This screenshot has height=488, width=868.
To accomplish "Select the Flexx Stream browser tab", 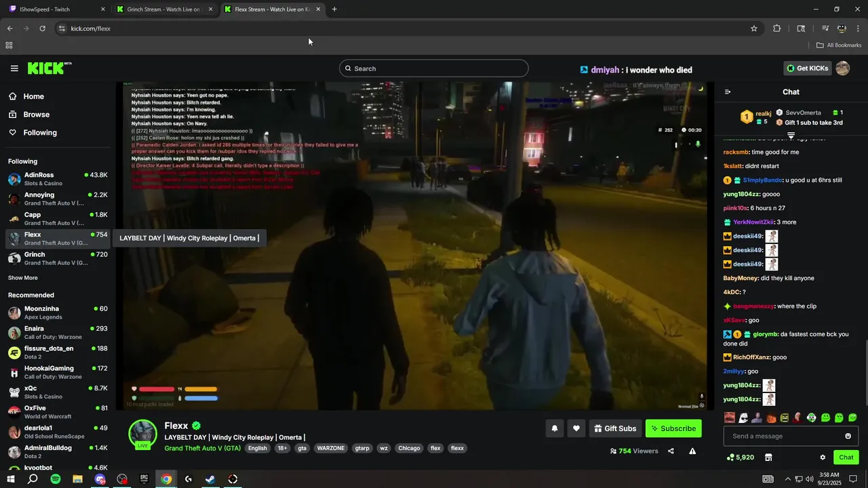I will [273, 9].
